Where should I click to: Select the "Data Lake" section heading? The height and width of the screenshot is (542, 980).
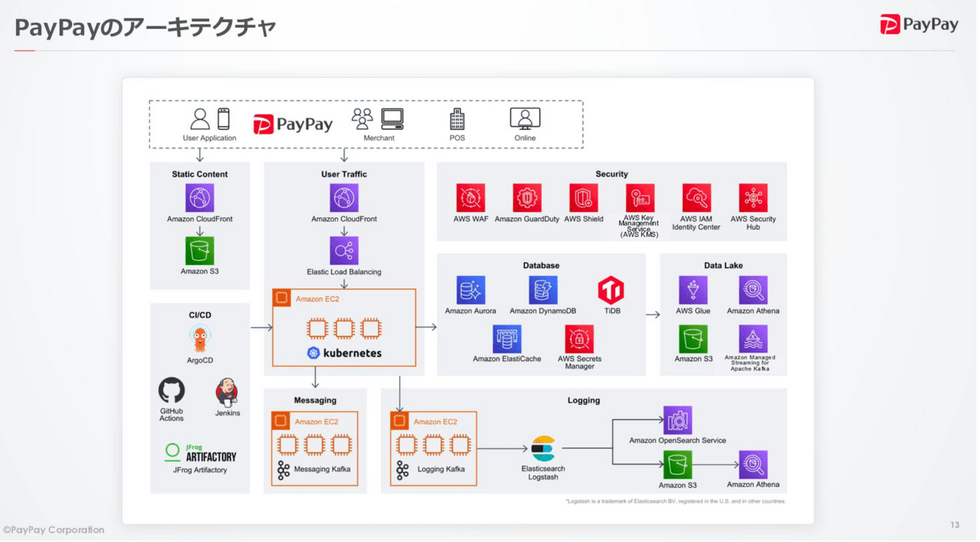point(724,266)
